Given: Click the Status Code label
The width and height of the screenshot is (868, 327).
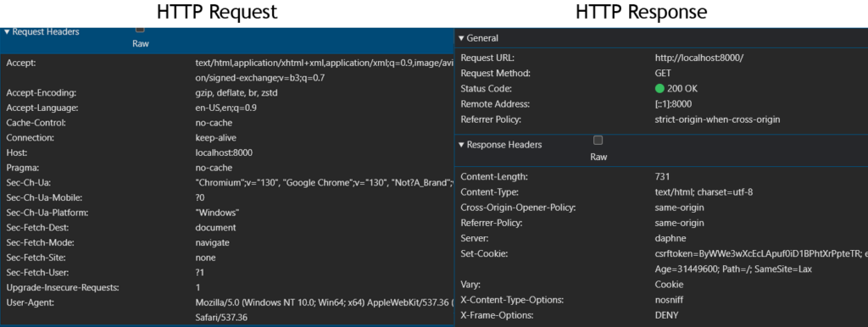Looking at the screenshot, I should point(487,89).
